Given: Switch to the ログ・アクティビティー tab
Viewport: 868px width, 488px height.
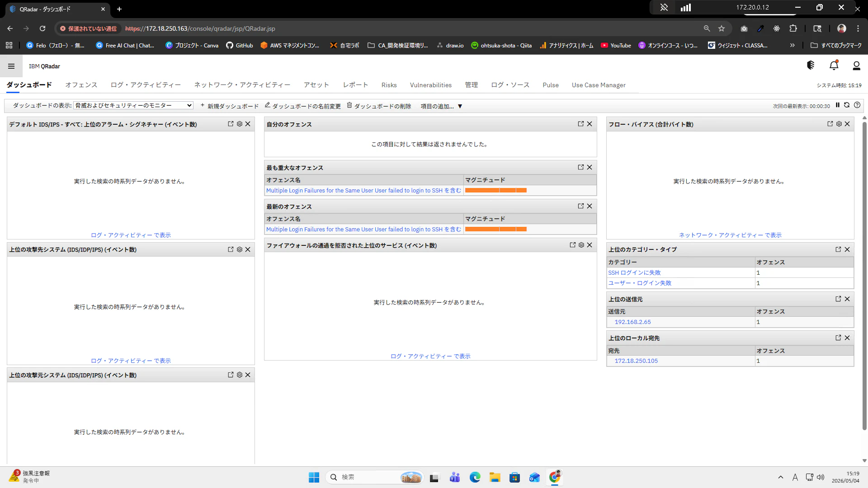Looking at the screenshot, I should pyautogui.click(x=146, y=85).
